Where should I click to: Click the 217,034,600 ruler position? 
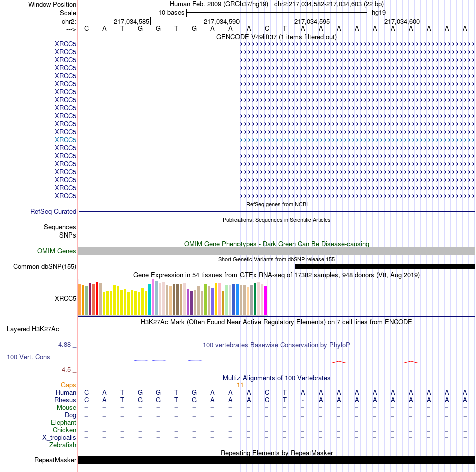[402, 21]
